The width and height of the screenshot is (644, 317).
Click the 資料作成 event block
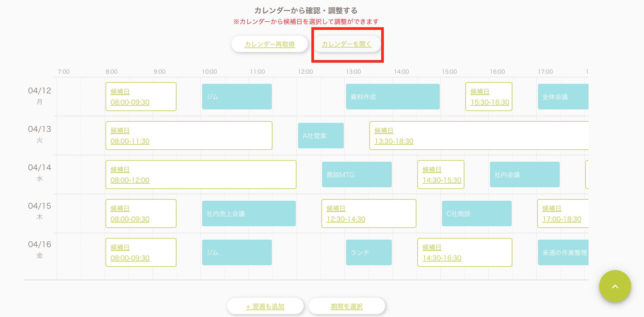click(393, 97)
